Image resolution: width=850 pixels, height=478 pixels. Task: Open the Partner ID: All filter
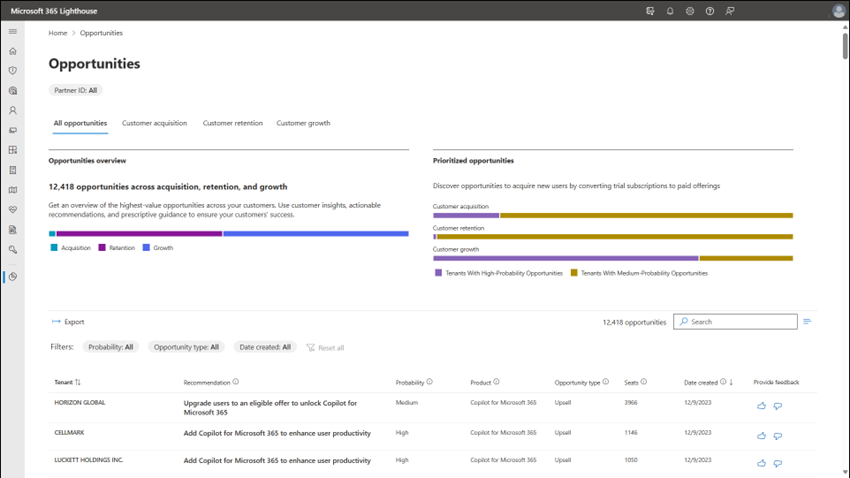(75, 91)
